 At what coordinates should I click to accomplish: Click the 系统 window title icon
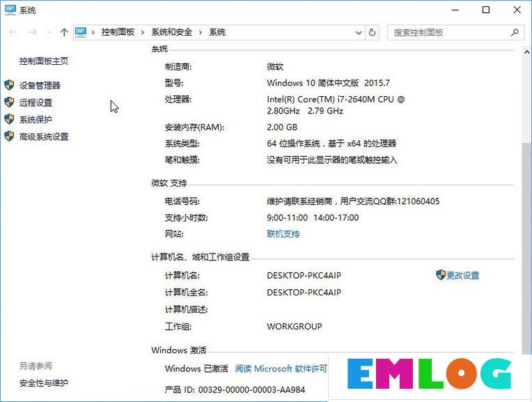(10, 10)
